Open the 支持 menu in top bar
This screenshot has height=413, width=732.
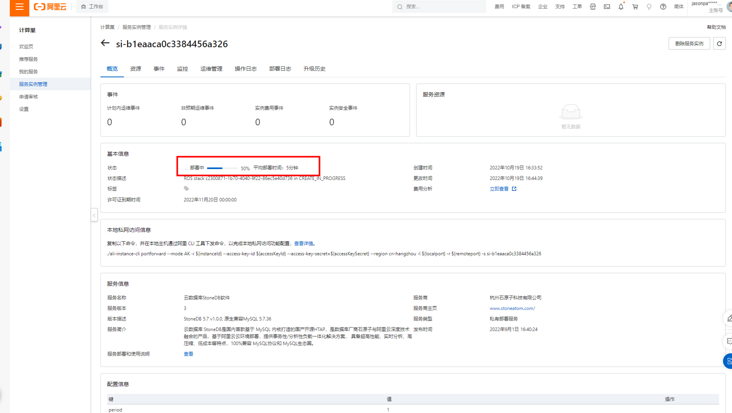point(560,7)
